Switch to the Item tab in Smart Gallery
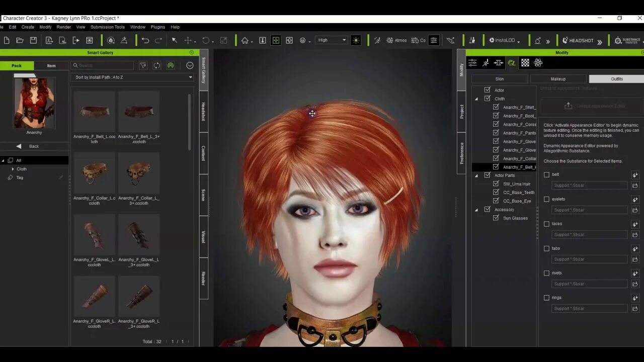644x362 pixels. (51, 65)
